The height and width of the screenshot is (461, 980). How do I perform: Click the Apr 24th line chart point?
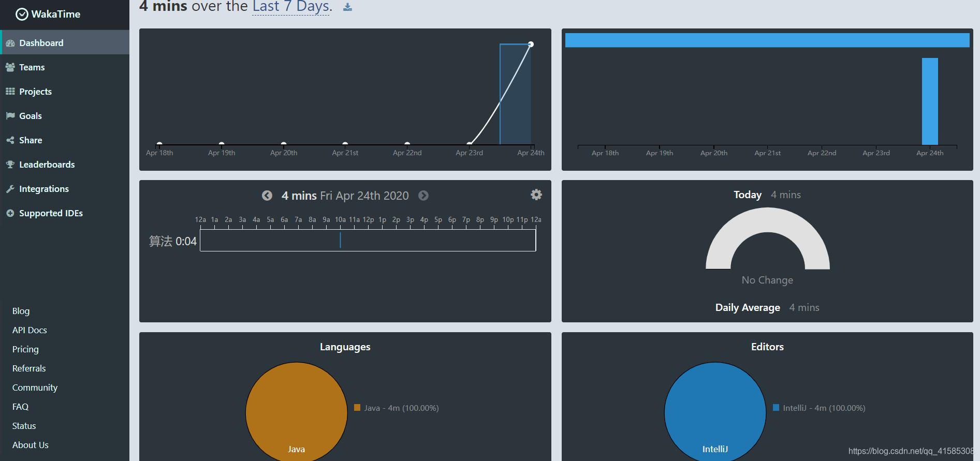531,44
